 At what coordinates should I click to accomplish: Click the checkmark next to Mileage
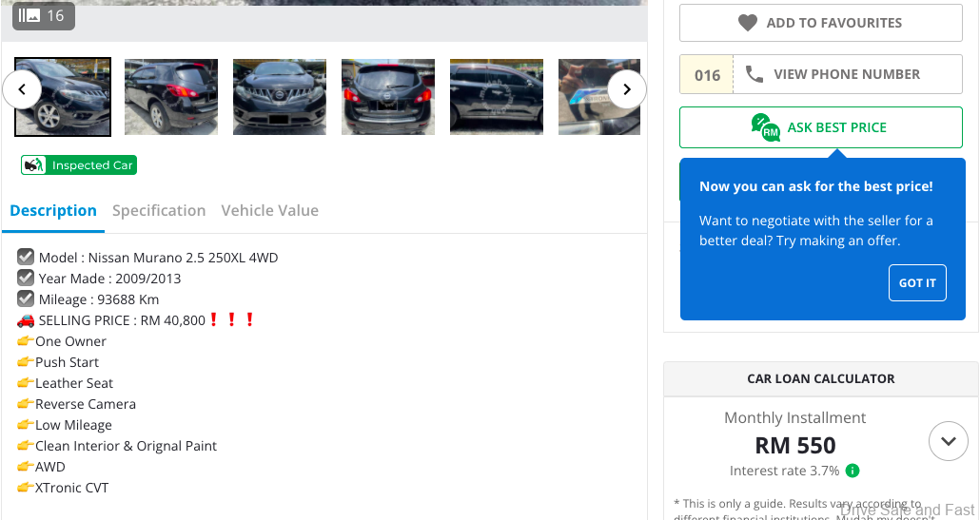pos(26,299)
